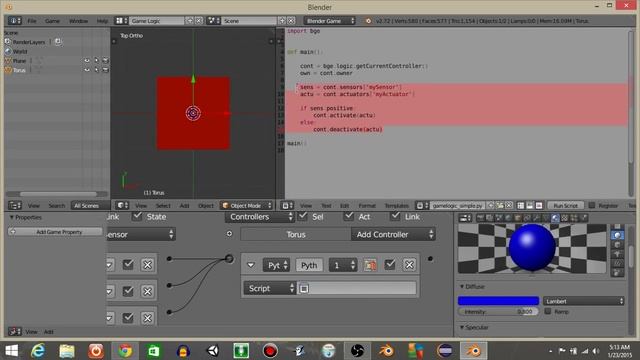Click the screen layout browse icon
The height and width of the screenshot is (360, 640).
click(121, 20)
